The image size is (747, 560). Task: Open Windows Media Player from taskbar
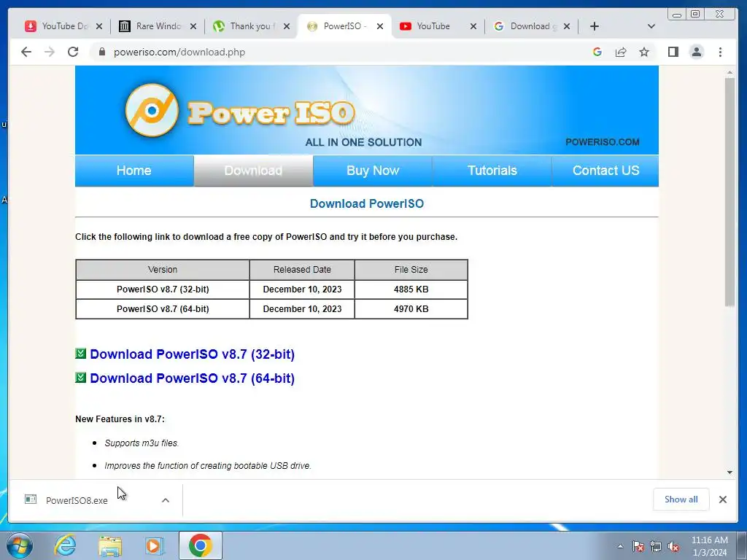point(155,545)
